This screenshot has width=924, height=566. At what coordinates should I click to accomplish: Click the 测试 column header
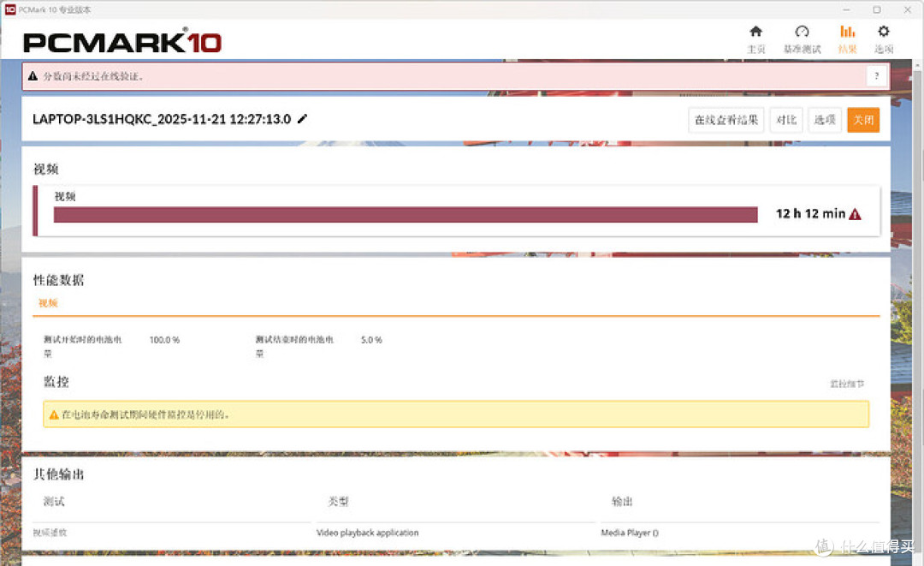tap(54, 502)
